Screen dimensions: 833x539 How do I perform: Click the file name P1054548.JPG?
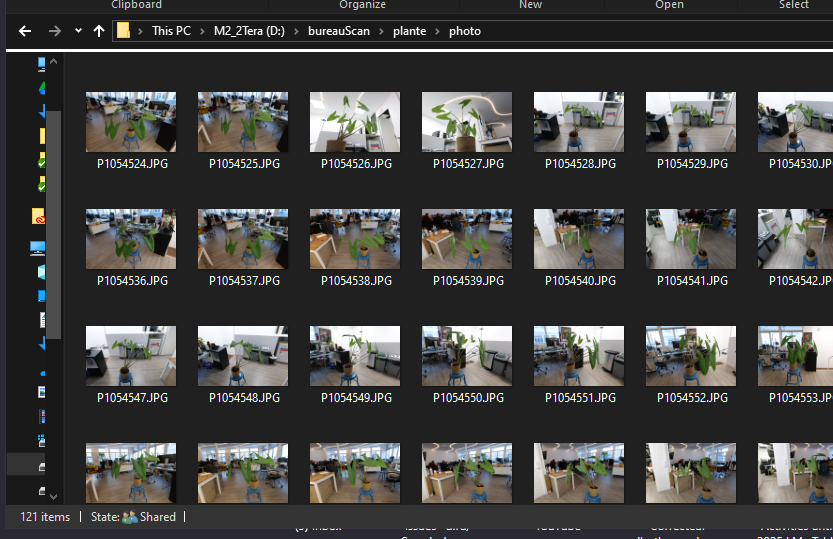(x=244, y=398)
